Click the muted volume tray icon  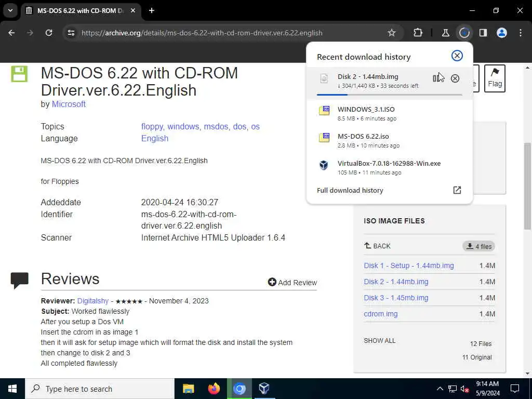point(465,389)
